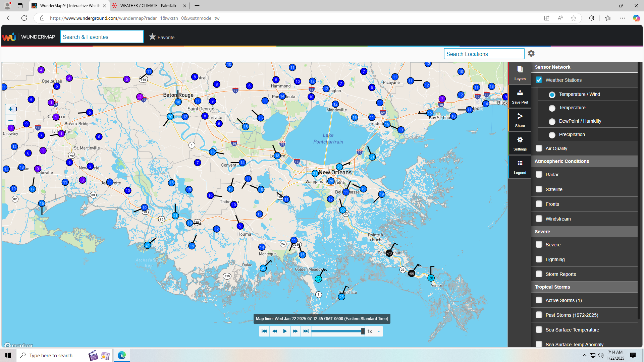Enable the Satellite layer
The width and height of the screenshot is (644, 362).
[539, 189]
